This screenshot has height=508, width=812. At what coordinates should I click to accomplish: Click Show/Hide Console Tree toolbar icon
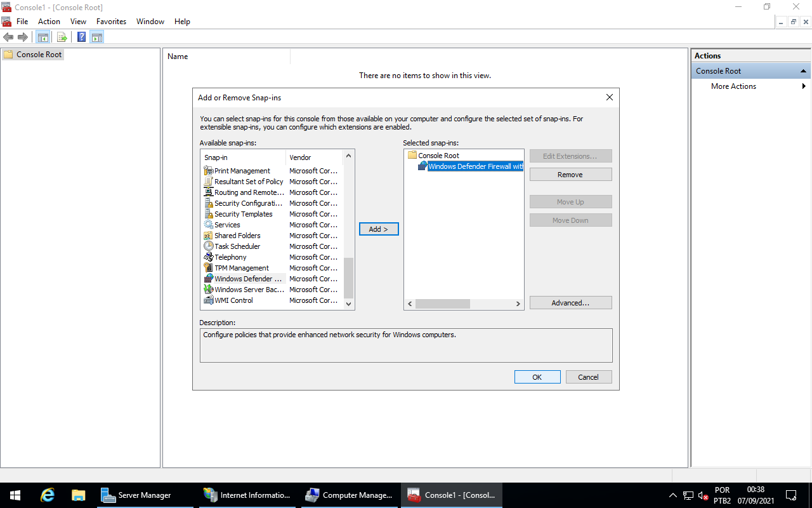click(43, 37)
